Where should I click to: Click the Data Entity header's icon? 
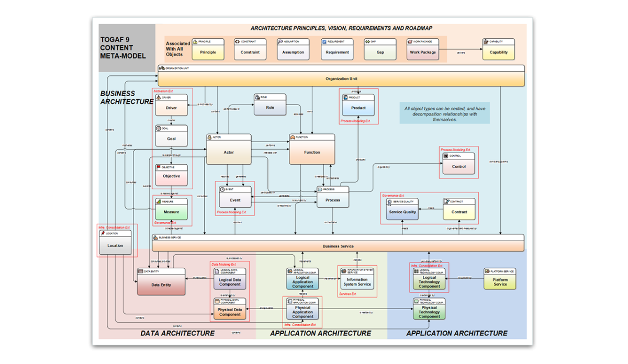point(141,271)
